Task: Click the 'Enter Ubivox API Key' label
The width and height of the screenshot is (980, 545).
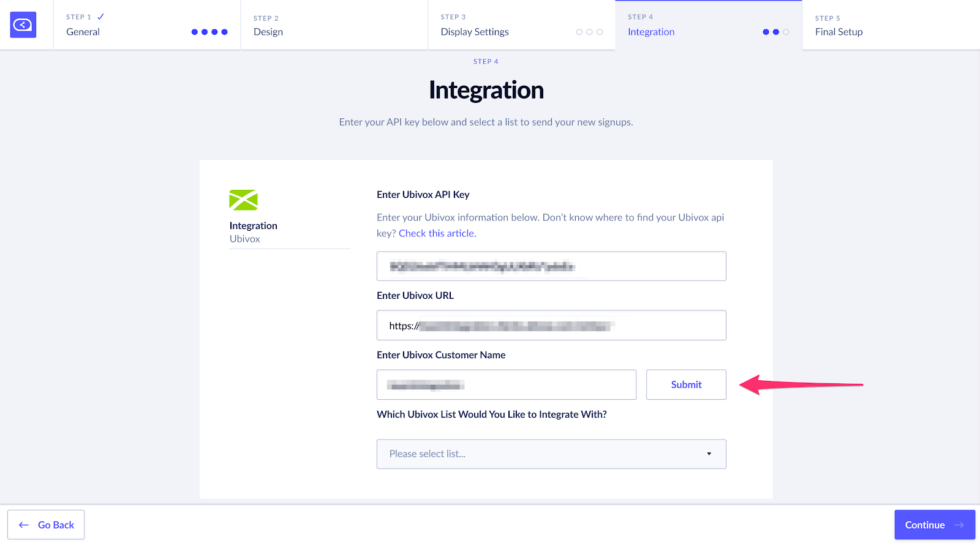Action: tap(423, 195)
